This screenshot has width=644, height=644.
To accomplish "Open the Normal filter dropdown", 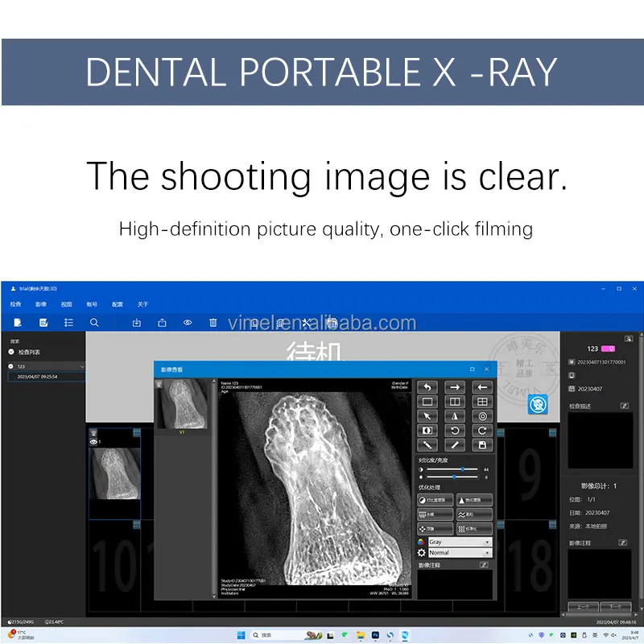I will click(x=459, y=552).
